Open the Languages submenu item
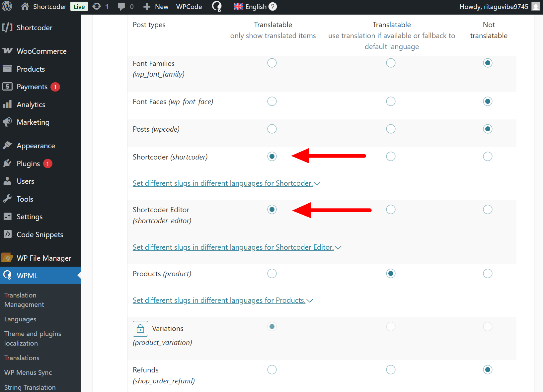Image resolution: width=543 pixels, height=392 pixels. 20,319
